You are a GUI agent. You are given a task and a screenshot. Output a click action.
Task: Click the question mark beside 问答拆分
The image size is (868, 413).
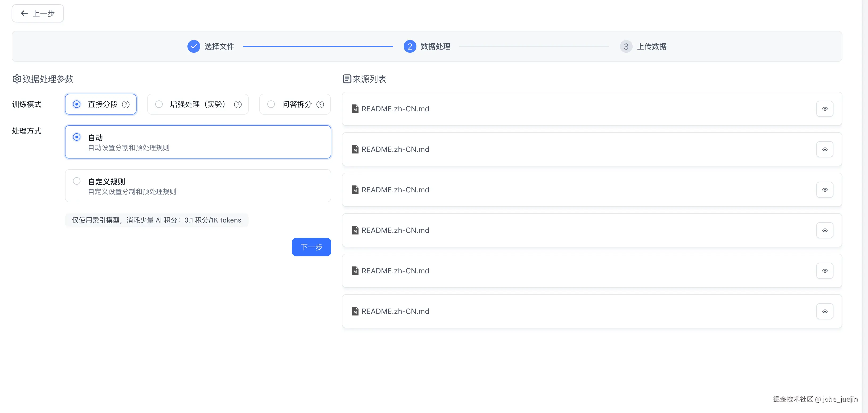click(320, 104)
